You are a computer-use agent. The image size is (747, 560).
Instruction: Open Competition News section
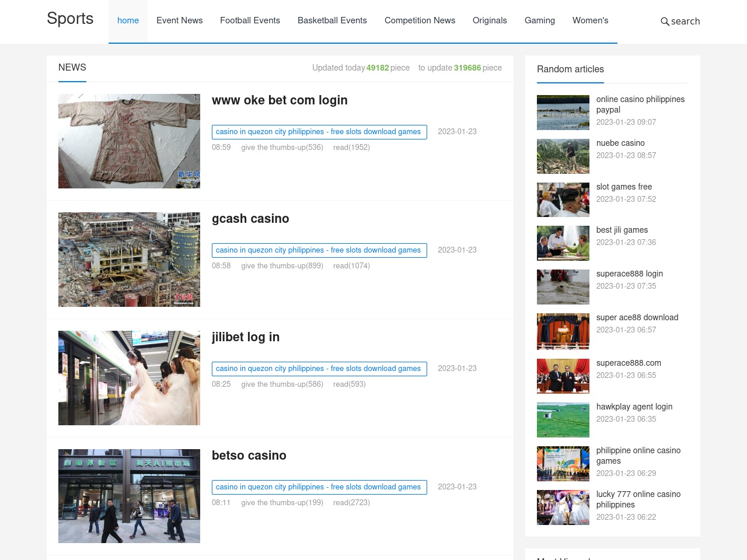420,20
